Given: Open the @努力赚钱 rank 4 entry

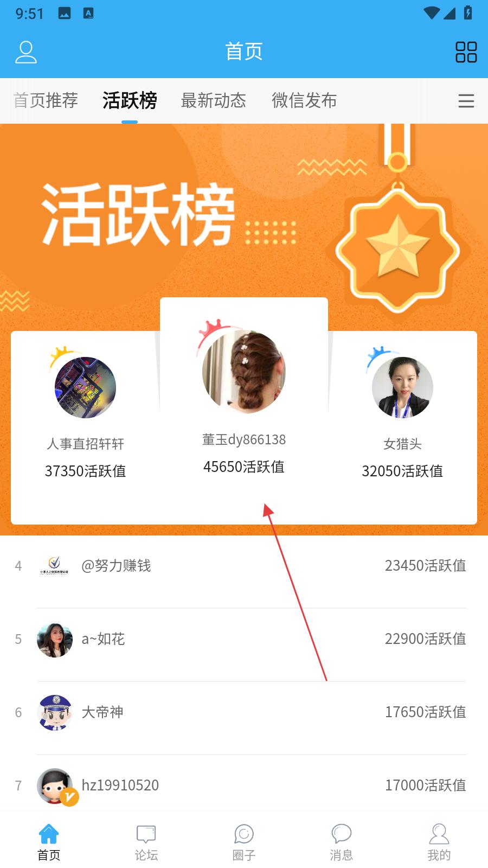Looking at the screenshot, I should click(x=244, y=566).
